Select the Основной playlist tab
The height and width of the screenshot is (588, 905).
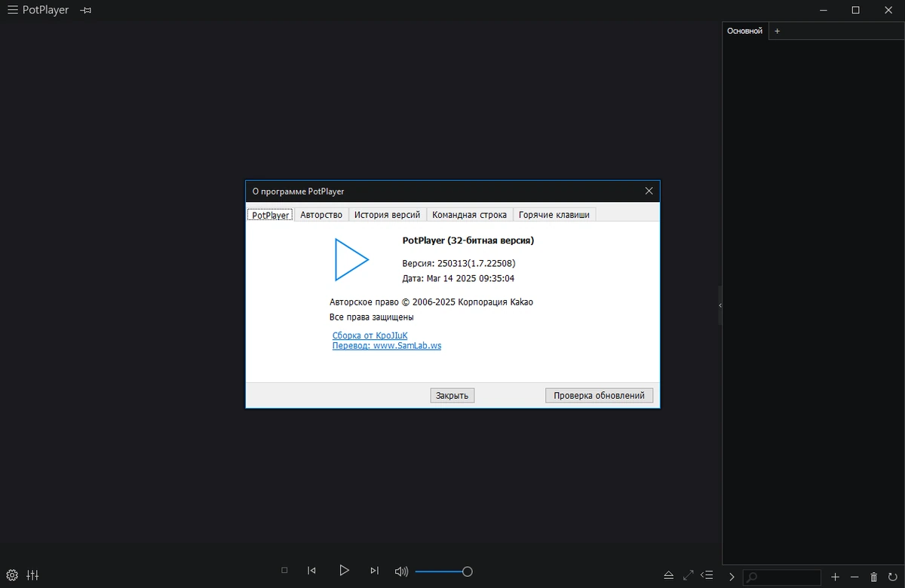pyautogui.click(x=744, y=31)
